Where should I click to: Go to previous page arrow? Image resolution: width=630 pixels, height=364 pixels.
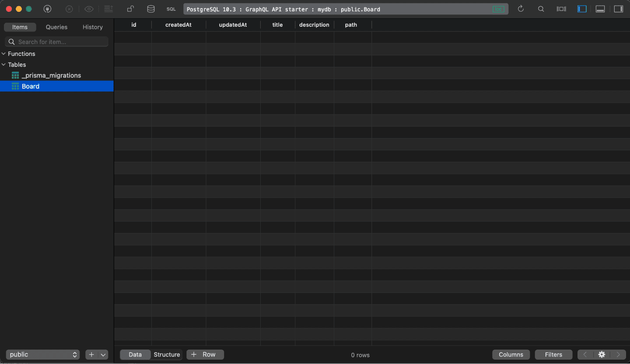(585, 355)
